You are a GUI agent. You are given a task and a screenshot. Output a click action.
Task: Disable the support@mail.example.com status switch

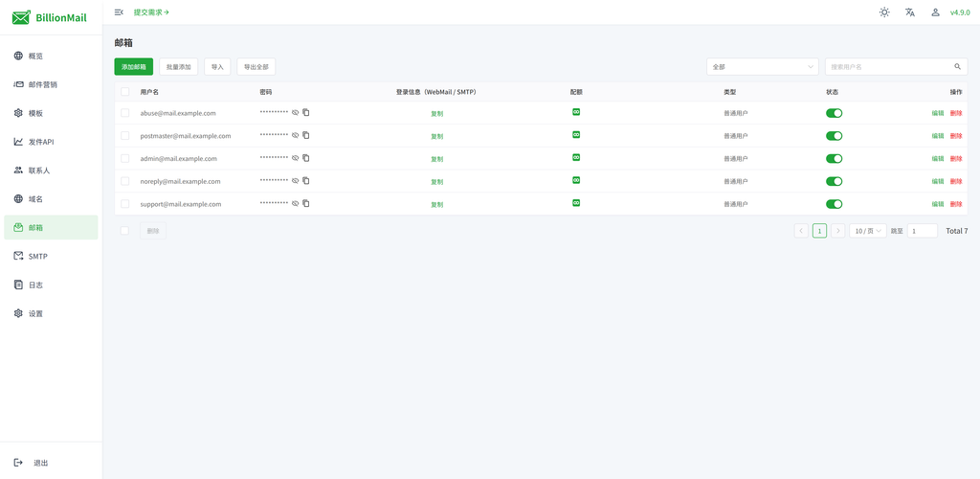pyautogui.click(x=834, y=204)
